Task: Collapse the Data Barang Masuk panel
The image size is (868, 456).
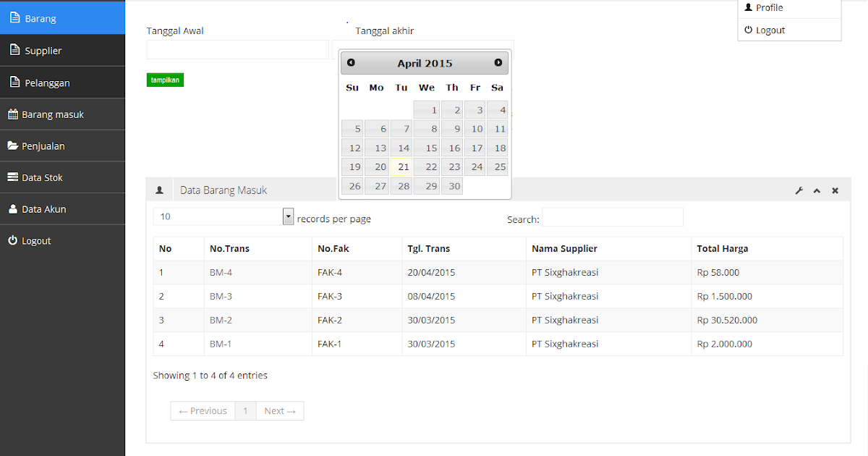Action: point(817,190)
